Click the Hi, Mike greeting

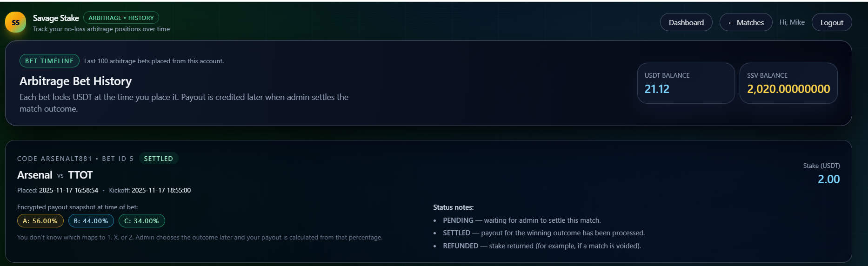[x=792, y=22]
